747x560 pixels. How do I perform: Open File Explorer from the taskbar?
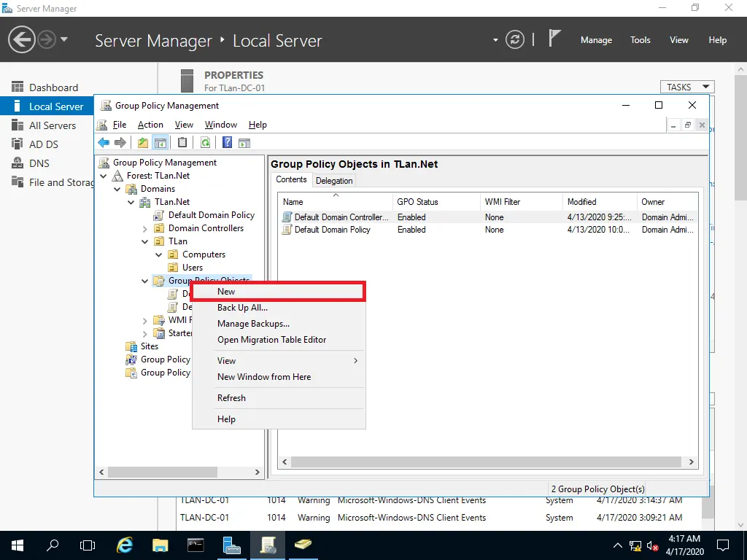[x=160, y=545]
